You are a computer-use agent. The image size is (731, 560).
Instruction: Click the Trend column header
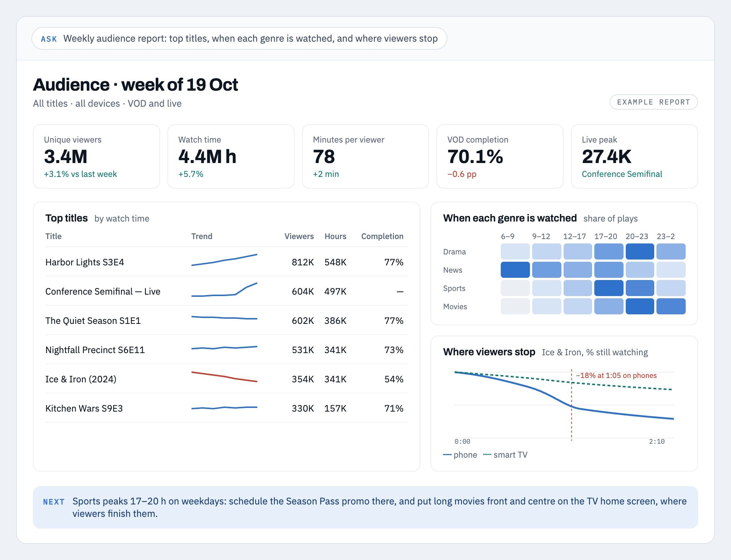(202, 236)
